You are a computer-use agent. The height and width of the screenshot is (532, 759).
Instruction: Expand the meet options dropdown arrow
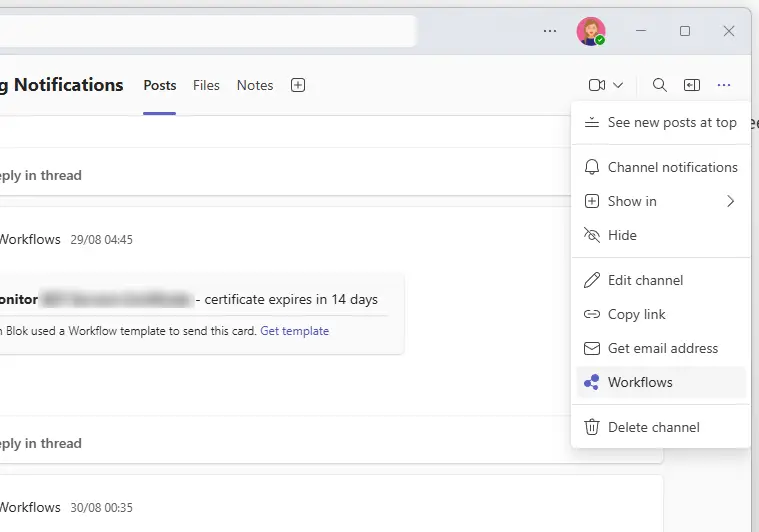pos(618,86)
